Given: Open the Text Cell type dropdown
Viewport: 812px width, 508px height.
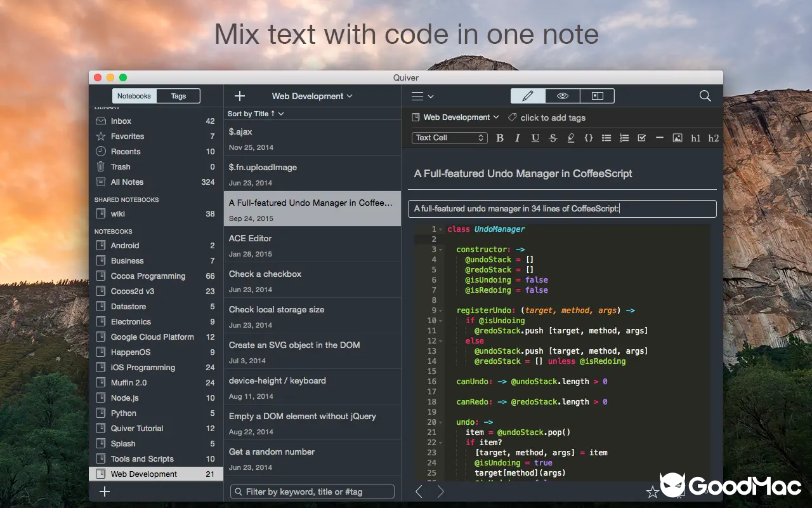Looking at the screenshot, I should [x=450, y=138].
